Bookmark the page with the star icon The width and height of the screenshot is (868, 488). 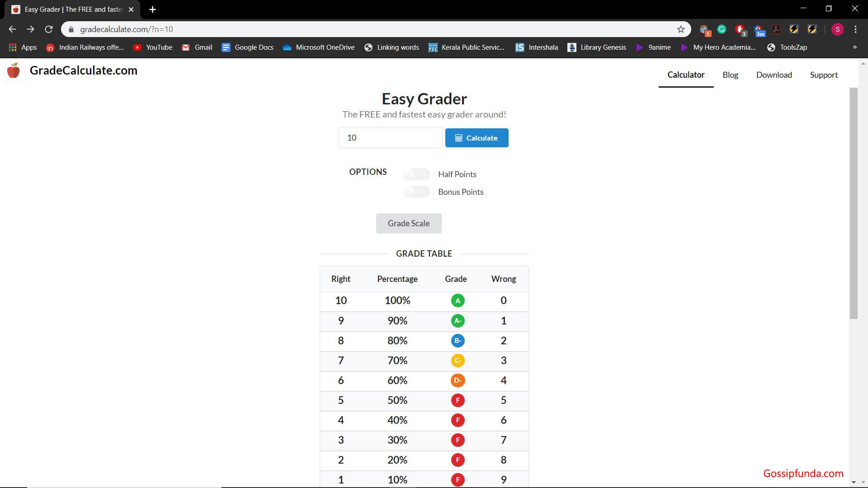pyautogui.click(x=681, y=29)
